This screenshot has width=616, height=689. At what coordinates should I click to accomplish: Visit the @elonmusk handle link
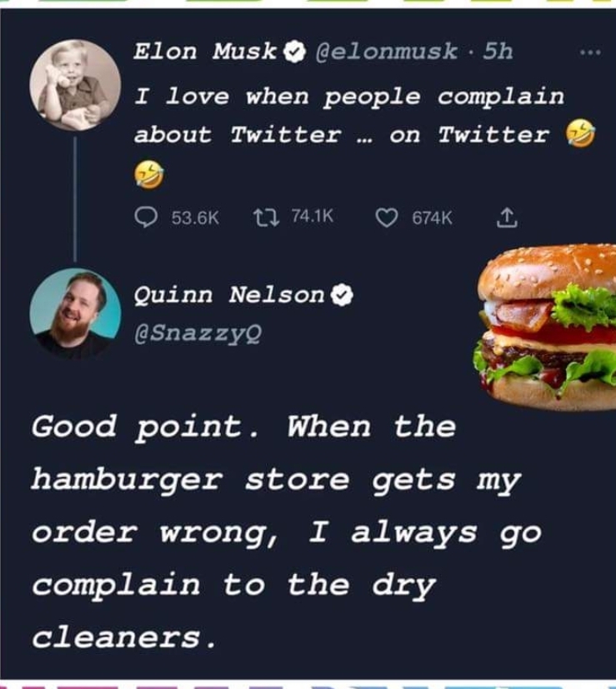tap(387, 52)
